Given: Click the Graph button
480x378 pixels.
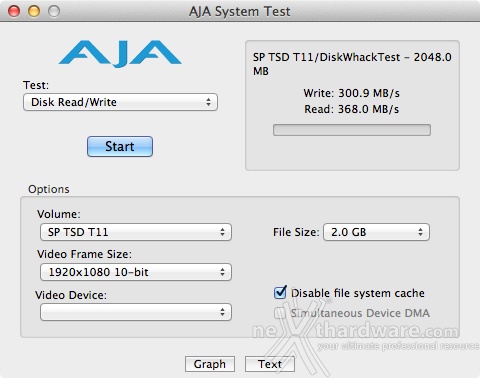Looking at the screenshot, I should tap(210, 364).
